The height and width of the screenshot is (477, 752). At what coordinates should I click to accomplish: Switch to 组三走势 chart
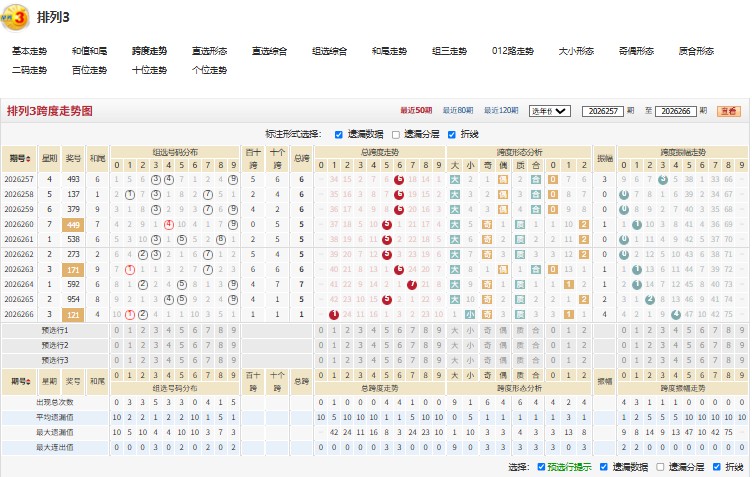click(449, 51)
